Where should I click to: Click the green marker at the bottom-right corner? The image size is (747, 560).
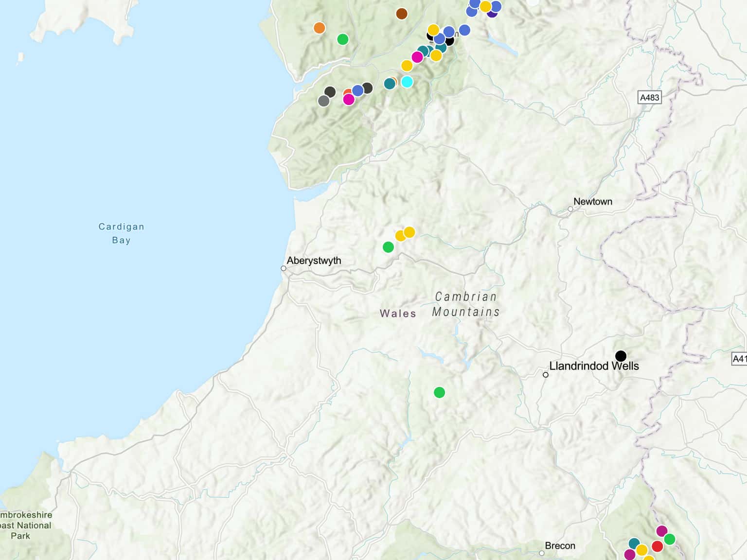670,539
